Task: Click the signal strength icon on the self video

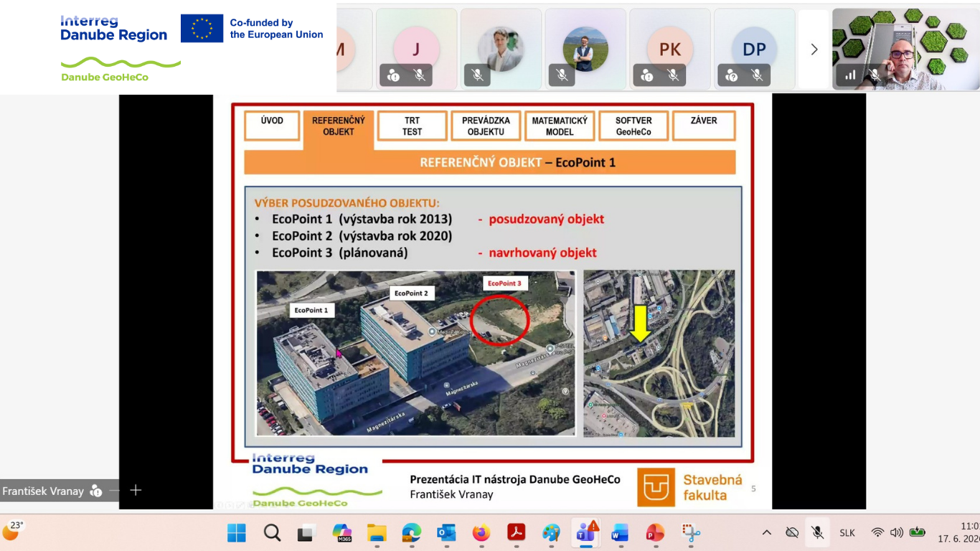Action: pos(851,75)
